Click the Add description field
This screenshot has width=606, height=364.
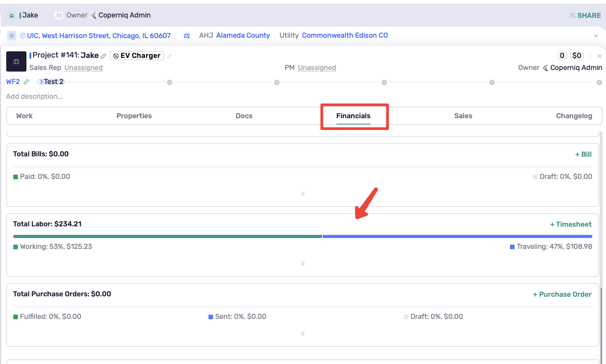(x=35, y=96)
